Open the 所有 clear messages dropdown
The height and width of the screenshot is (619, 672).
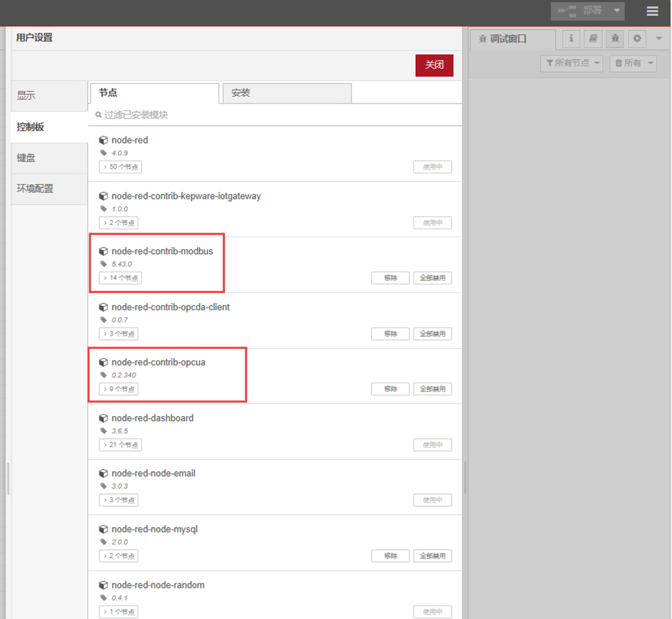click(x=634, y=63)
